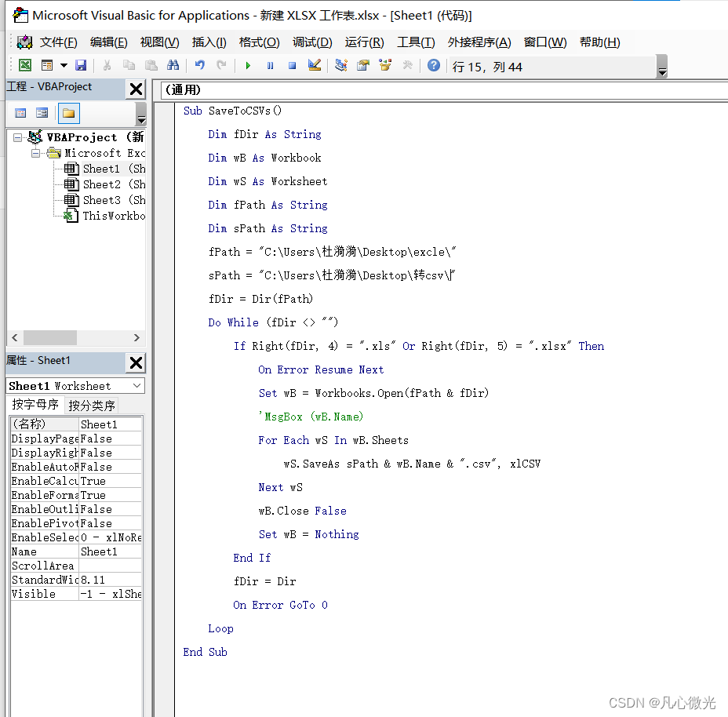Run the Sub with the Run icon

[x=248, y=66]
